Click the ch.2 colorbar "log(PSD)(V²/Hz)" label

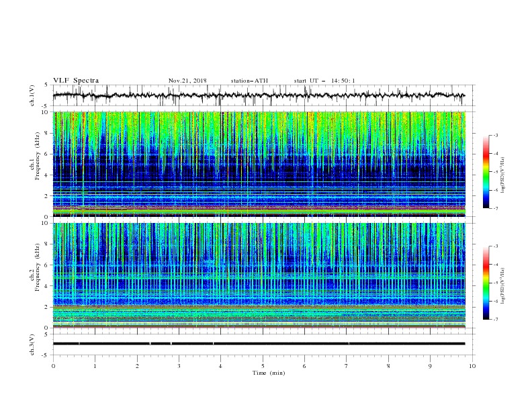click(x=502, y=286)
